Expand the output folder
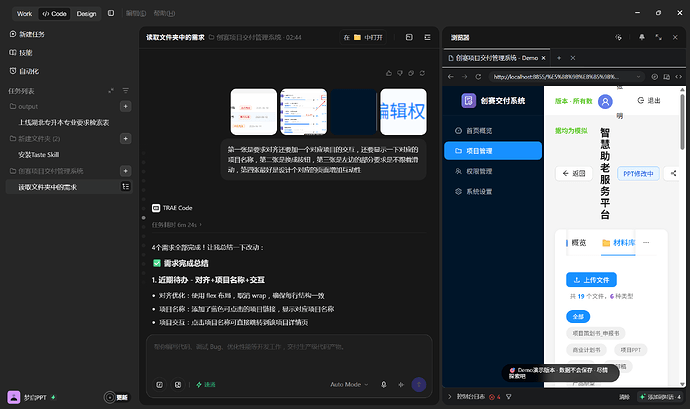This screenshot has width=690, height=409. click(x=24, y=107)
